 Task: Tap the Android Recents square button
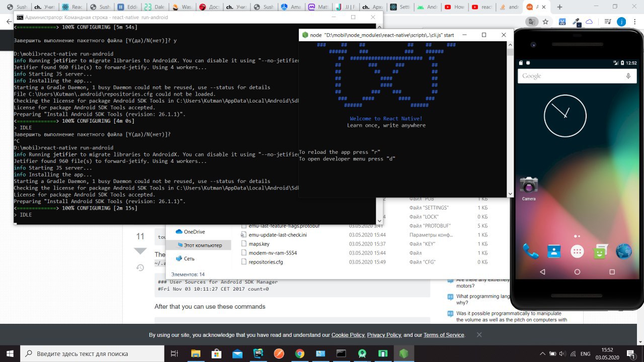coord(612,272)
